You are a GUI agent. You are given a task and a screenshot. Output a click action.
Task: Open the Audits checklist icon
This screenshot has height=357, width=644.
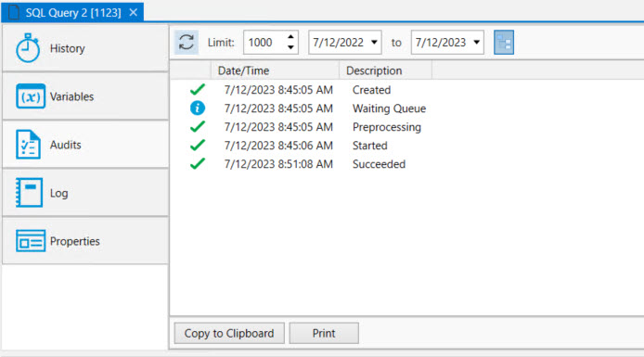[28, 145]
